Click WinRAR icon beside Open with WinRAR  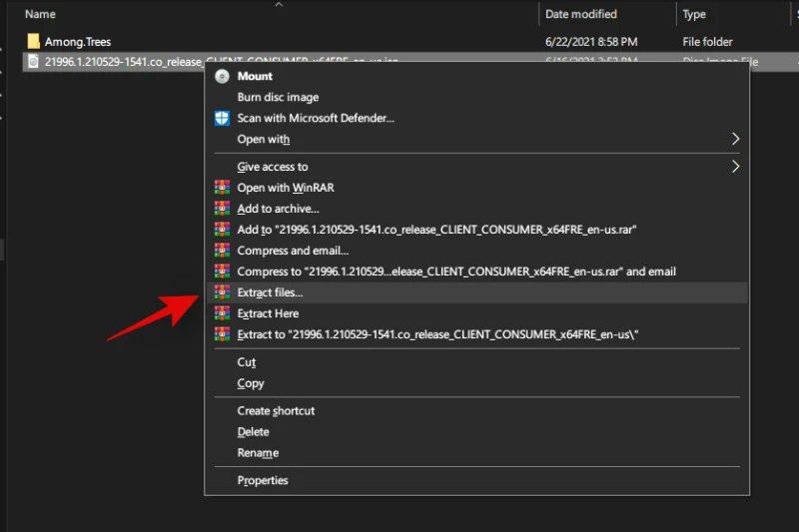(x=222, y=188)
